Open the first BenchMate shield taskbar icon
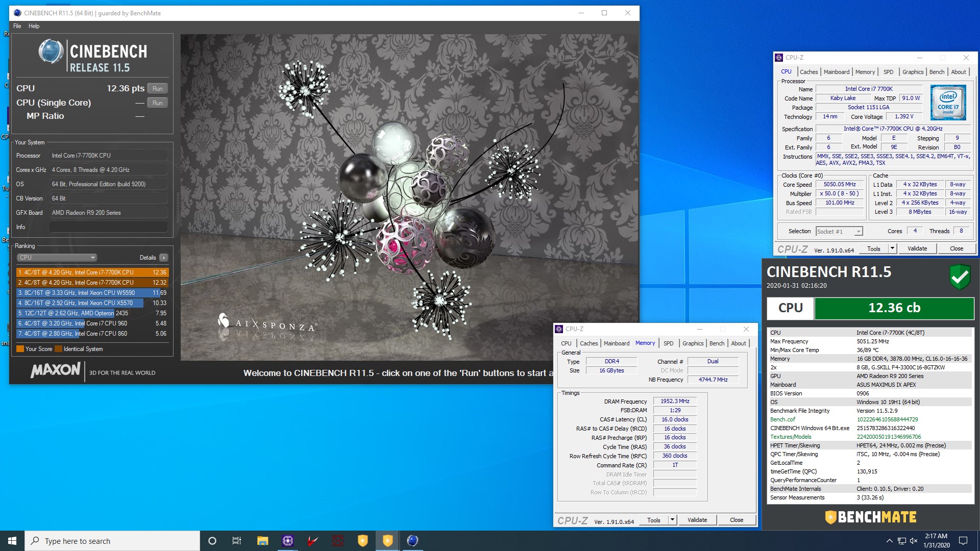This screenshot has width=980, height=551. click(x=362, y=541)
